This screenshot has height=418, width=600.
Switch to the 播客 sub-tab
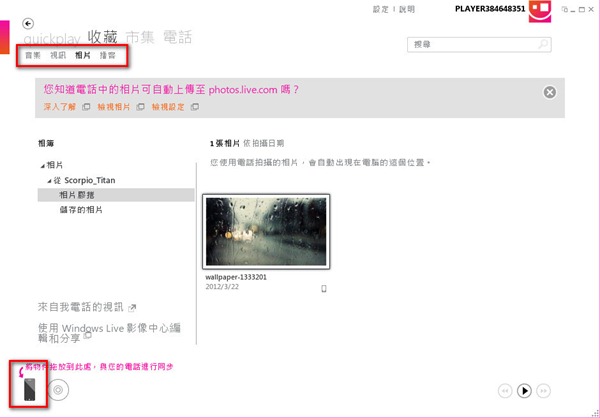(108, 55)
